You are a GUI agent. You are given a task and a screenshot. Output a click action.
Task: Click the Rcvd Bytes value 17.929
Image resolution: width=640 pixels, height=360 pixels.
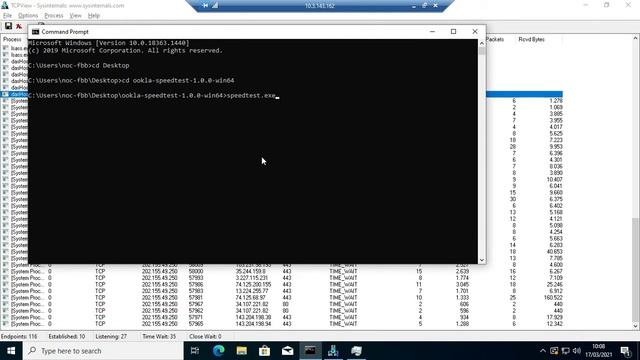coord(555,317)
